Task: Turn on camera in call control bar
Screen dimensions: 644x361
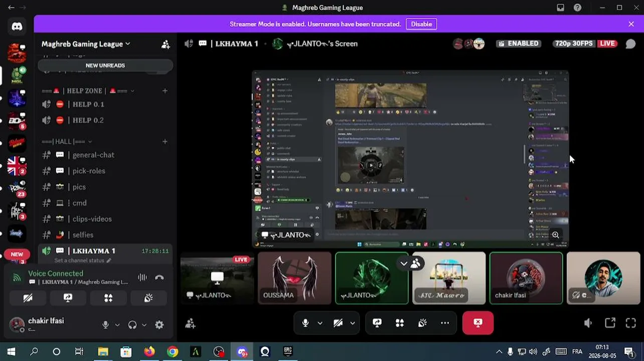Action: [x=338, y=323]
